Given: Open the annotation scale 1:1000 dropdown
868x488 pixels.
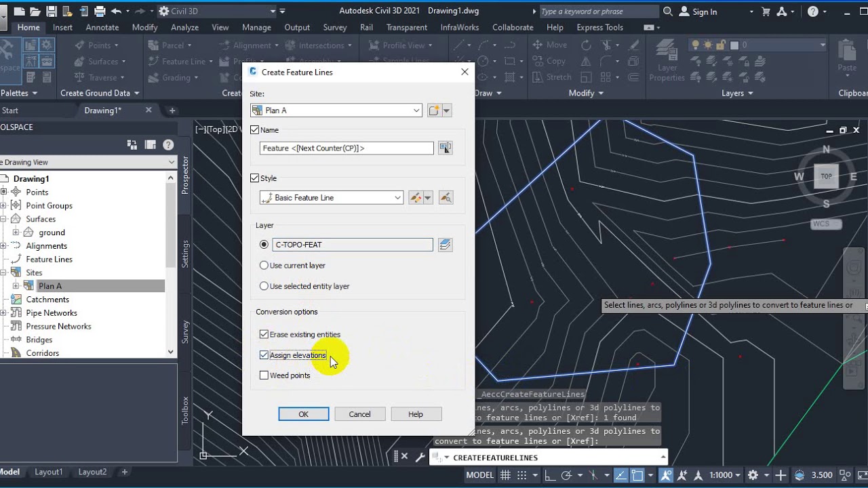Looking at the screenshot, I should click(724, 475).
